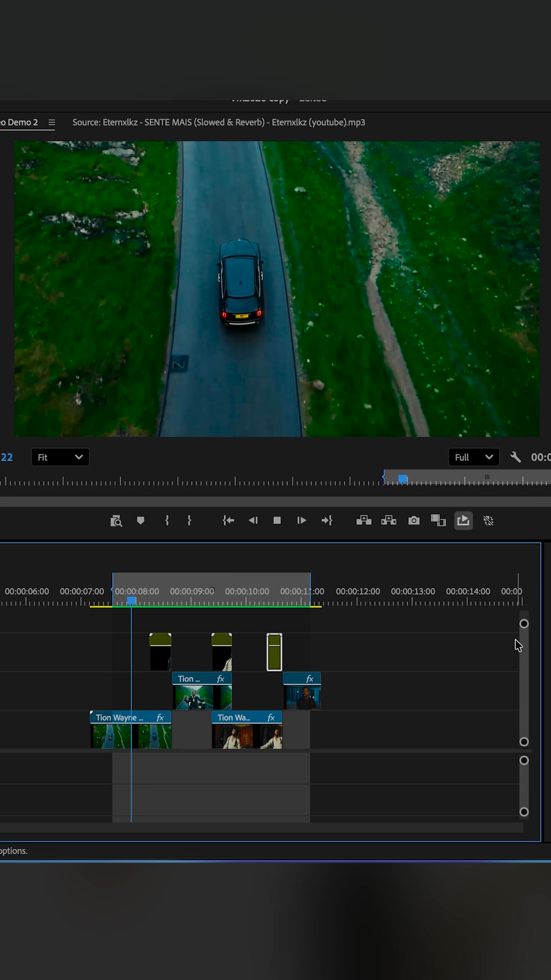Viewport: 551px width, 980px height.
Task: Click 00:00:14:00 on the timeline ruler
Action: pyautogui.click(x=468, y=591)
